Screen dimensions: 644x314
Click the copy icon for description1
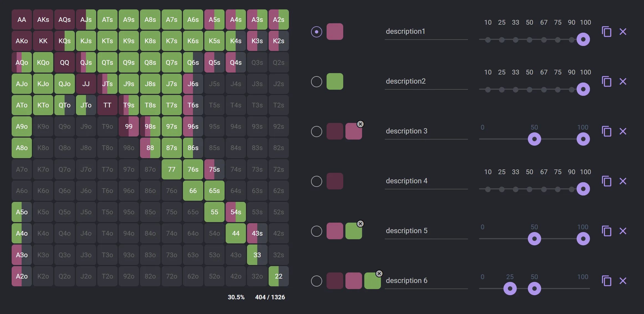[x=606, y=32]
